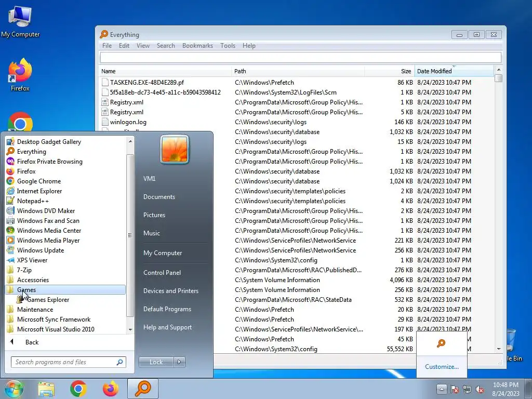Show hidden tray icons arrow
The height and width of the screenshot is (399, 532).
coord(442,389)
